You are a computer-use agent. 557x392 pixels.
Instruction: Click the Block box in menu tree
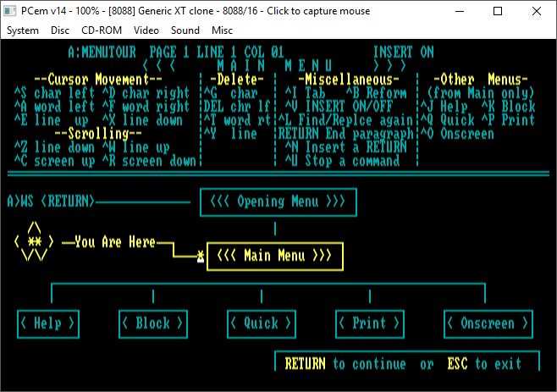153,323
